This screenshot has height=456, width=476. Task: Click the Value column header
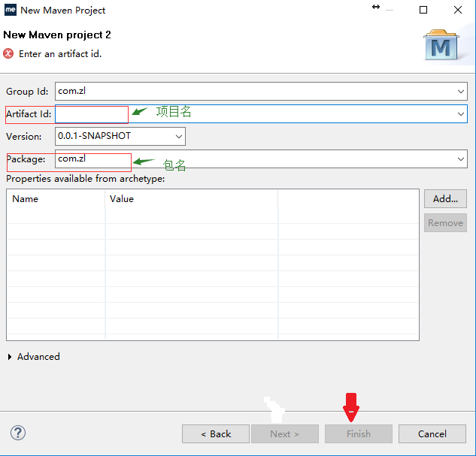[192, 199]
